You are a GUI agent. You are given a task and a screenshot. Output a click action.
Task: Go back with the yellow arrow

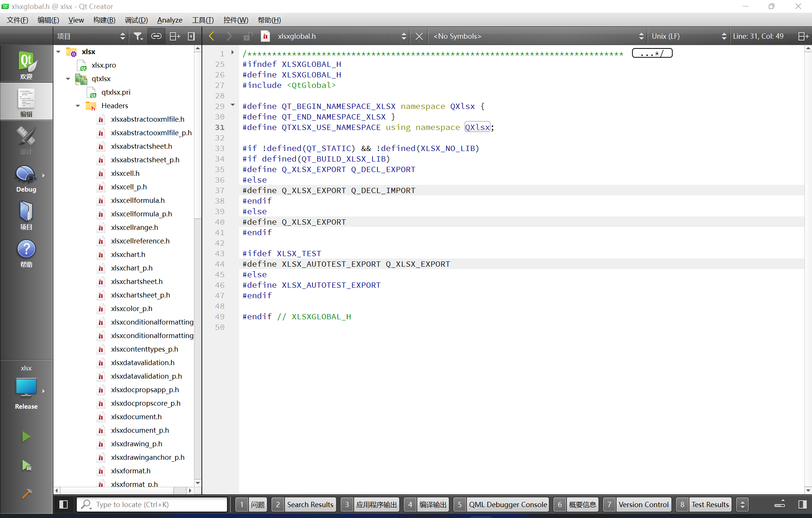(x=212, y=36)
